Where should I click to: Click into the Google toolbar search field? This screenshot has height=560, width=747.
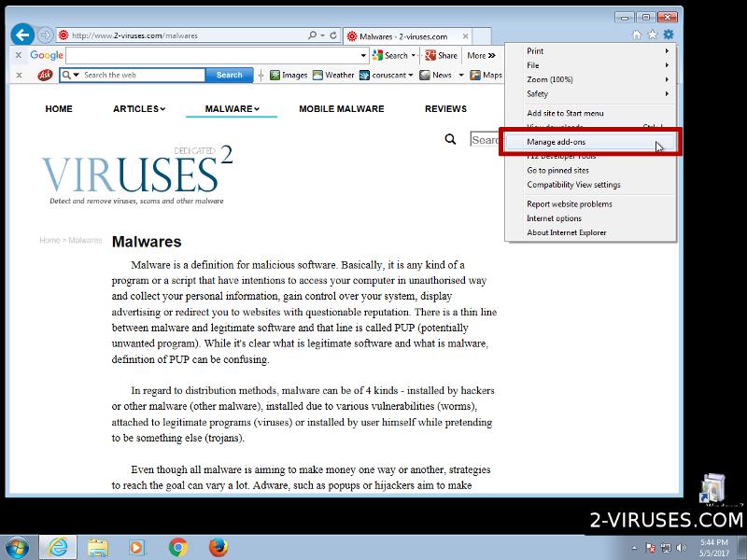tap(213, 55)
